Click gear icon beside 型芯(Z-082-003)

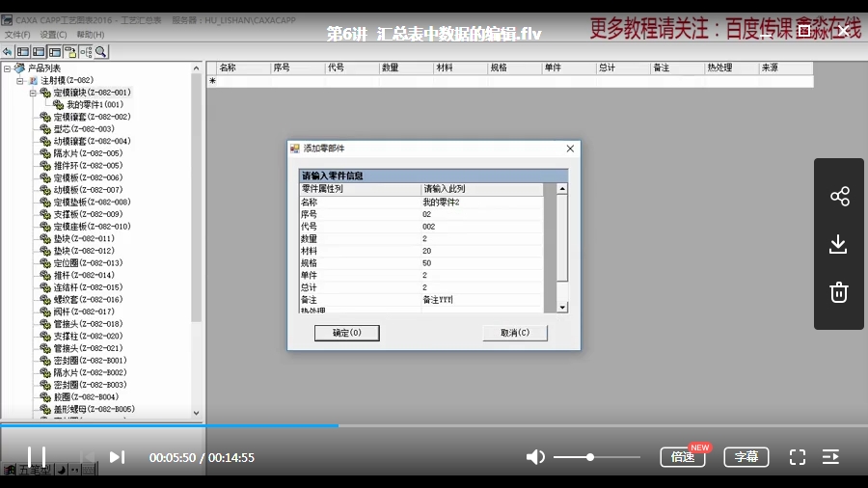pos(45,129)
